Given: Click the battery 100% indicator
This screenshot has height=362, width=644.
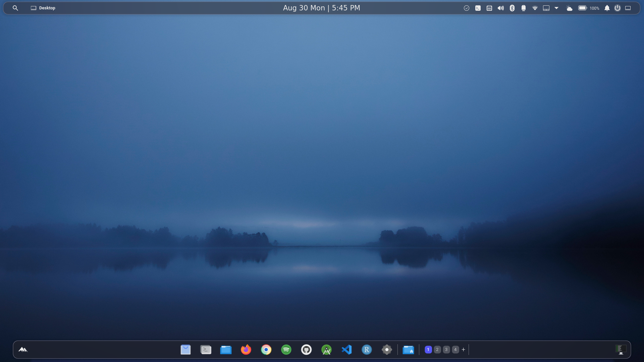Looking at the screenshot, I should 589,8.
